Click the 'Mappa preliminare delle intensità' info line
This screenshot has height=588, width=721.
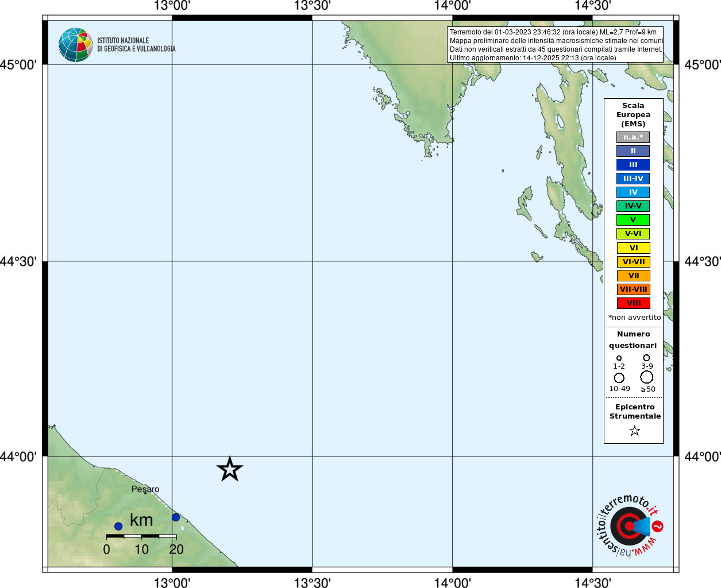pos(556,41)
